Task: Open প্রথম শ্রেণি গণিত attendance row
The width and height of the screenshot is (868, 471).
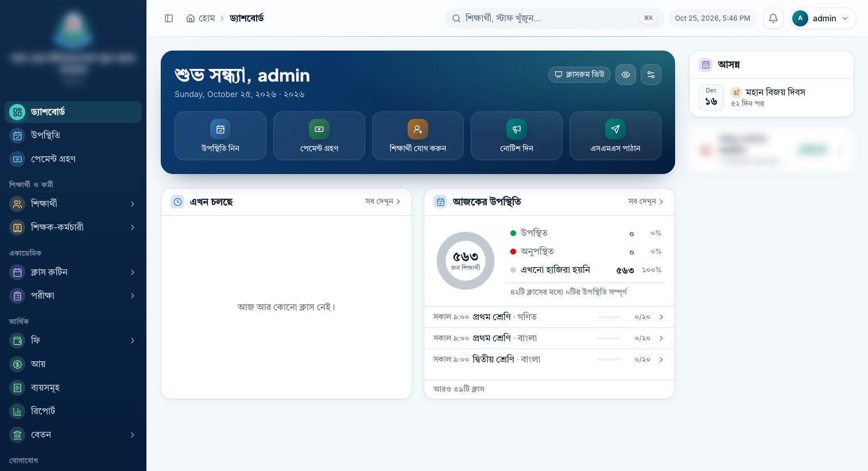Action: click(549, 317)
